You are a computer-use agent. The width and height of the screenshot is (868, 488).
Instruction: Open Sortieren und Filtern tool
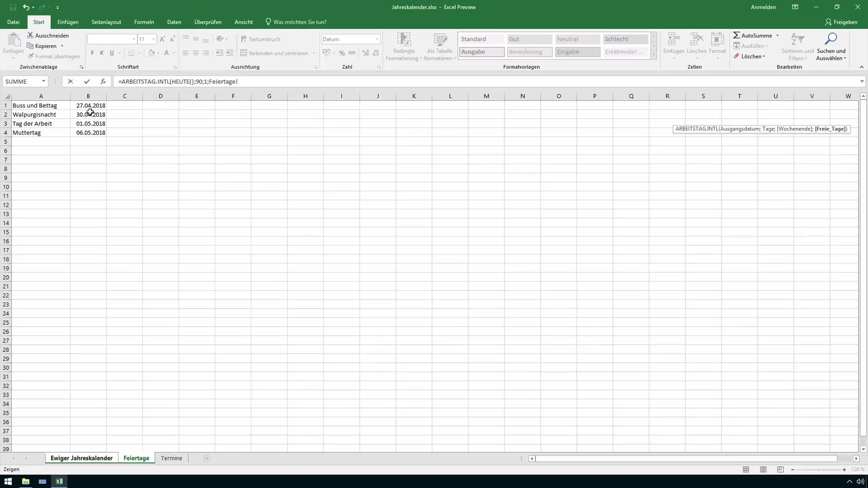[x=797, y=47]
